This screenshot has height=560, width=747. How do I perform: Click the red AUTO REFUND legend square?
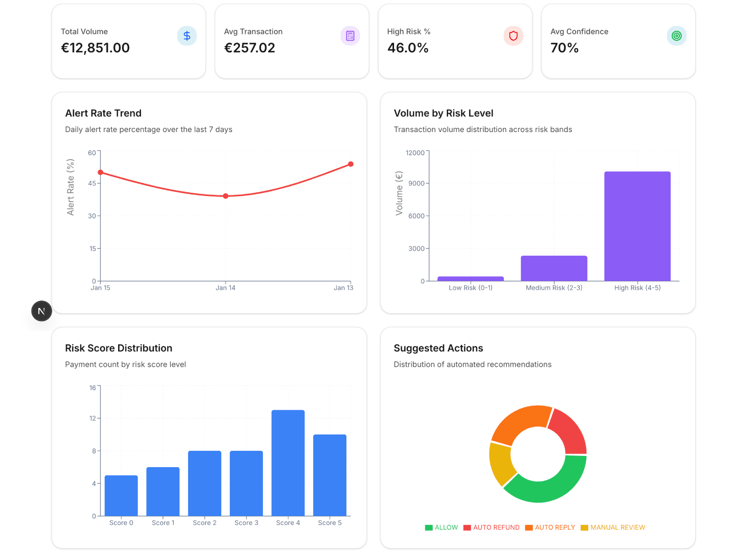465,527
